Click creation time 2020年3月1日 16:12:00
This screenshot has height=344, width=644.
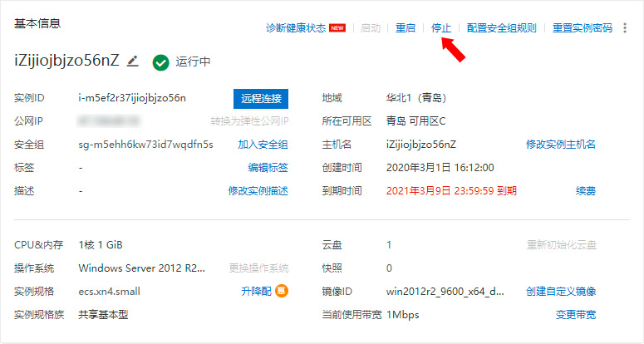(x=440, y=168)
